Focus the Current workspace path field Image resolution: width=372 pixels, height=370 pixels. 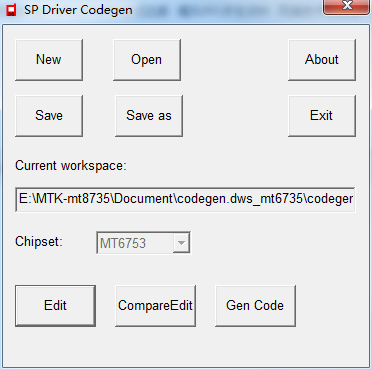click(185, 199)
